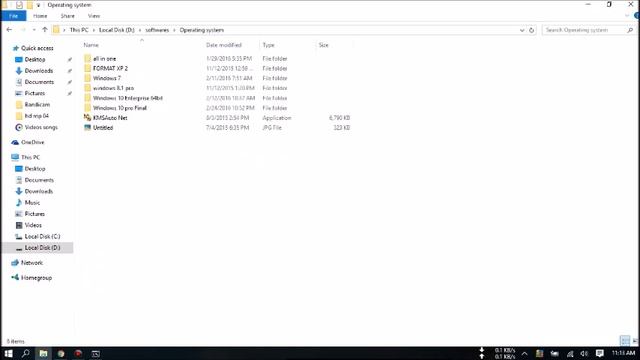Expand chevron after softwares in path
Screen dimensions: 640x360
[174, 30]
